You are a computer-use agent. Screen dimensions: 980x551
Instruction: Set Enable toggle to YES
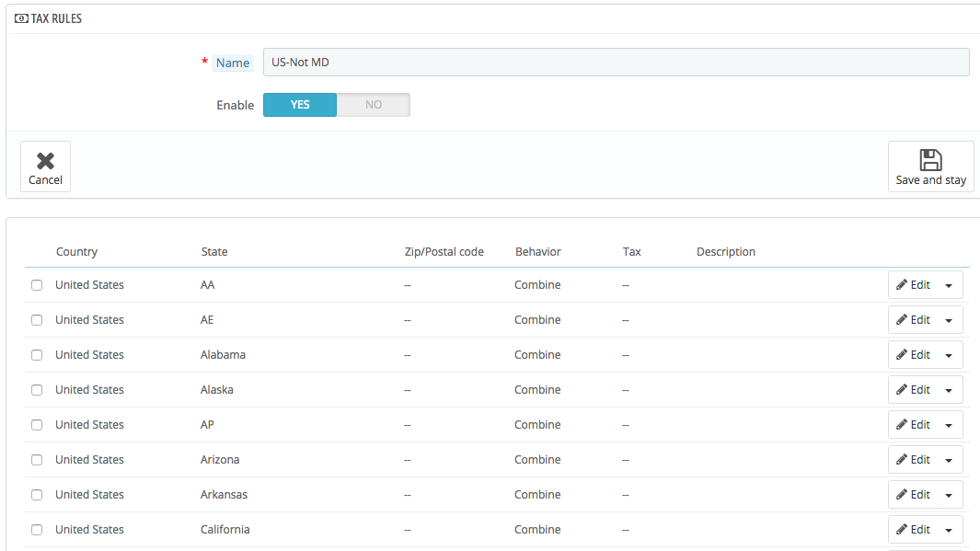(300, 105)
